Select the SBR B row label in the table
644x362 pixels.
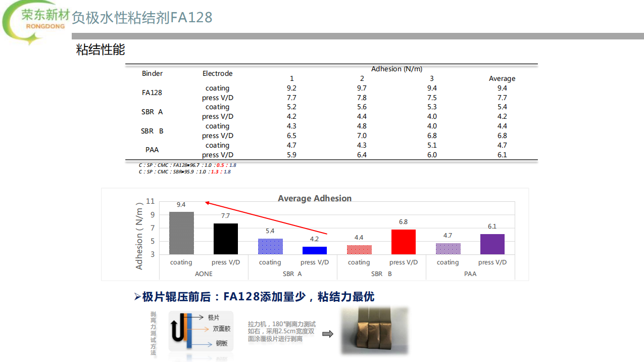[152, 131]
